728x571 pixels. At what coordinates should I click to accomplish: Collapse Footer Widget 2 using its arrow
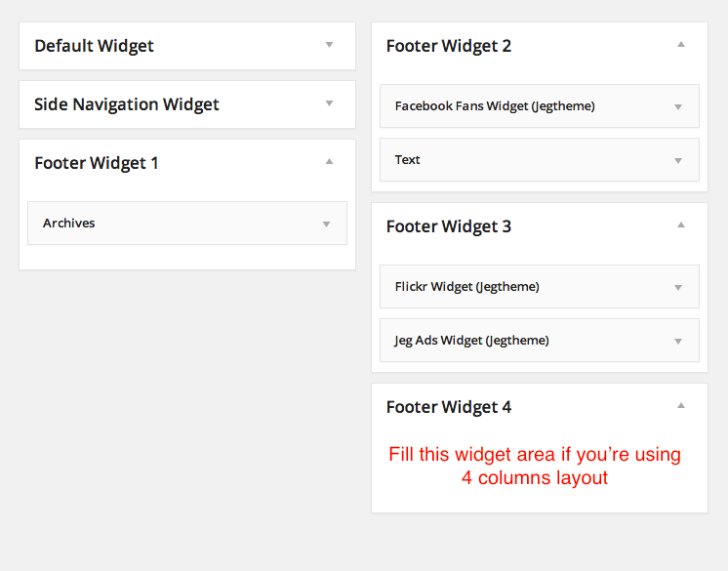click(x=681, y=44)
